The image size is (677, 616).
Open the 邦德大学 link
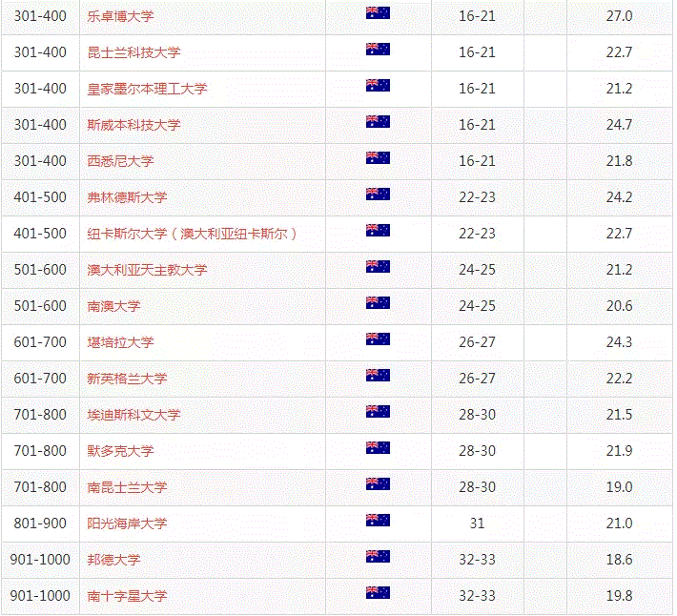(x=114, y=561)
